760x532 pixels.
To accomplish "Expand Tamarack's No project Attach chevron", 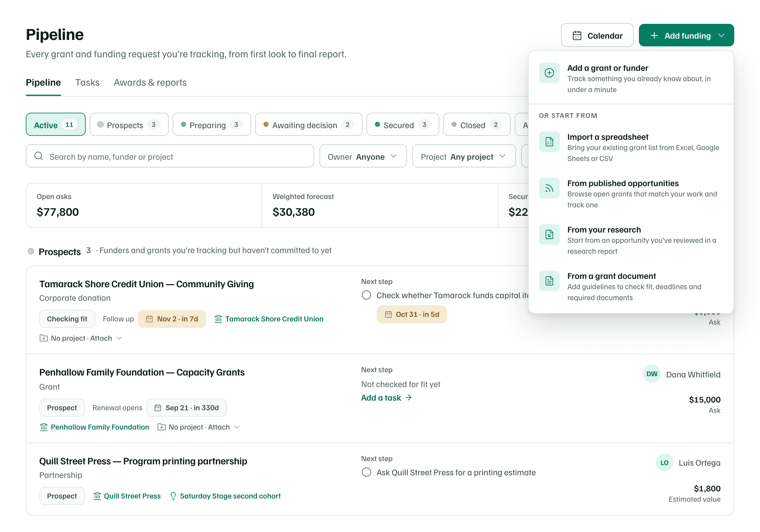I will (119, 338).
